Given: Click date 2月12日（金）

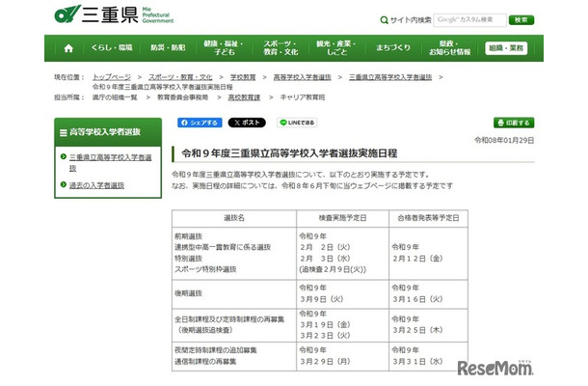Looking at the screenshot, I should 417,259.
